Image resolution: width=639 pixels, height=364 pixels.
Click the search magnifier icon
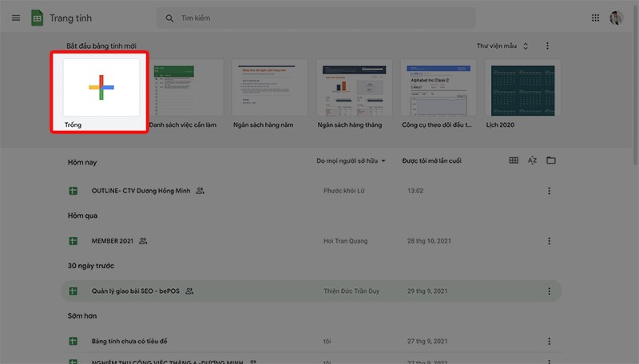point(169,18)
